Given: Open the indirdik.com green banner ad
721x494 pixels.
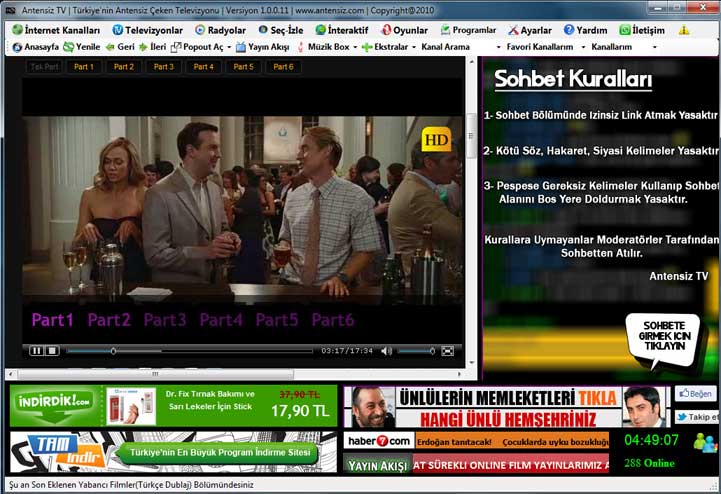Looking at the screenshot, I should tap(173, 406).
